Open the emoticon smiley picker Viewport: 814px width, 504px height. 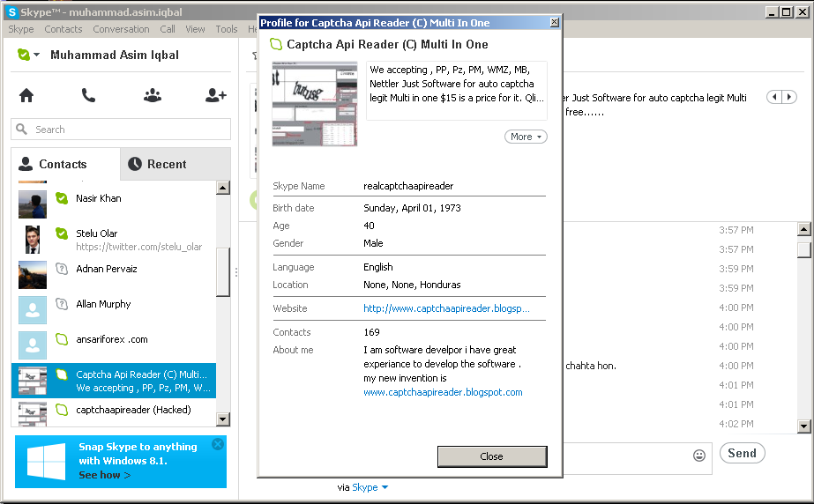tap(699, 456)
